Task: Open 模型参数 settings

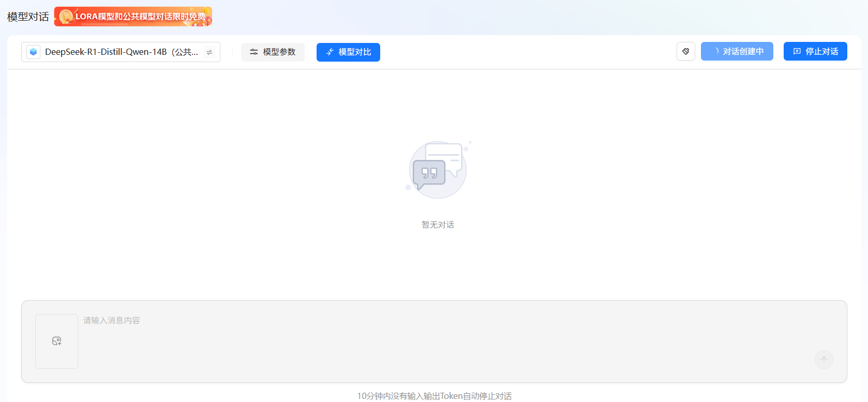Action: coord(273,52)
